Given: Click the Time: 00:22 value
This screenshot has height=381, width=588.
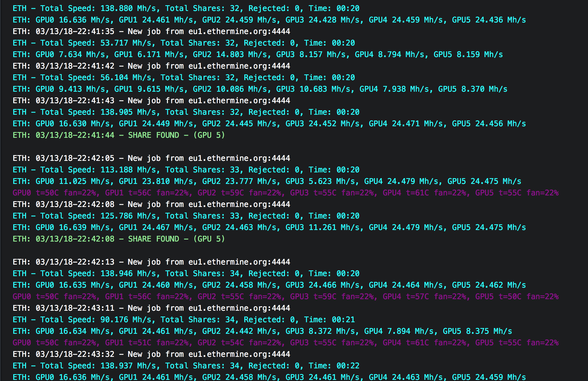Looking at the screenshot, I should (334, 366).
